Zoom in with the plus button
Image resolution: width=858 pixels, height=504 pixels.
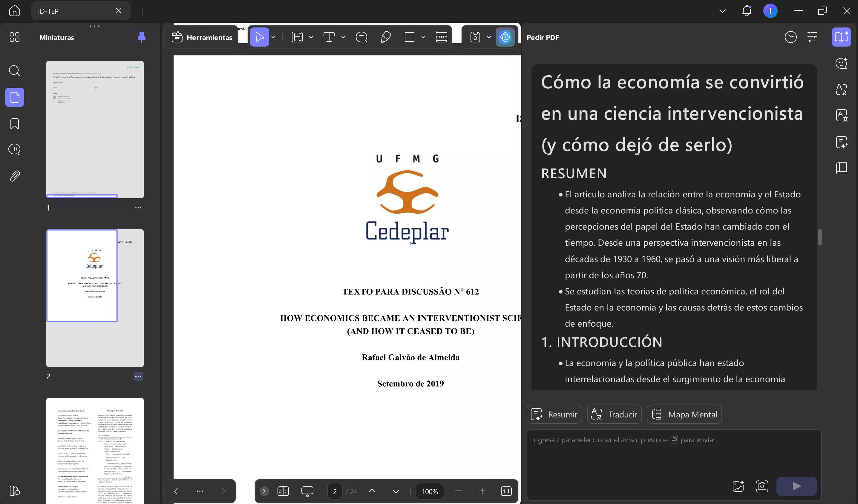coord(482,491)
